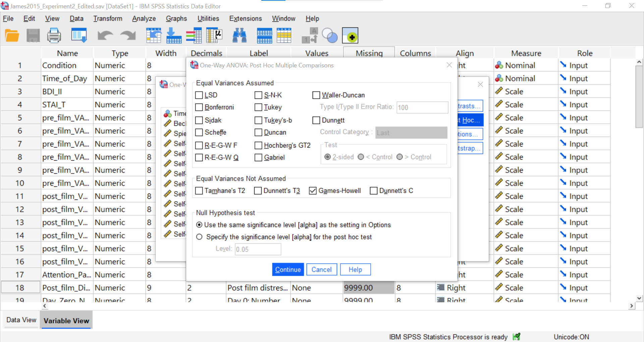The width and height of the screenshot is (644, 342).
Task: Enable the Bonferroni checkbox
Action: (199, 107)
